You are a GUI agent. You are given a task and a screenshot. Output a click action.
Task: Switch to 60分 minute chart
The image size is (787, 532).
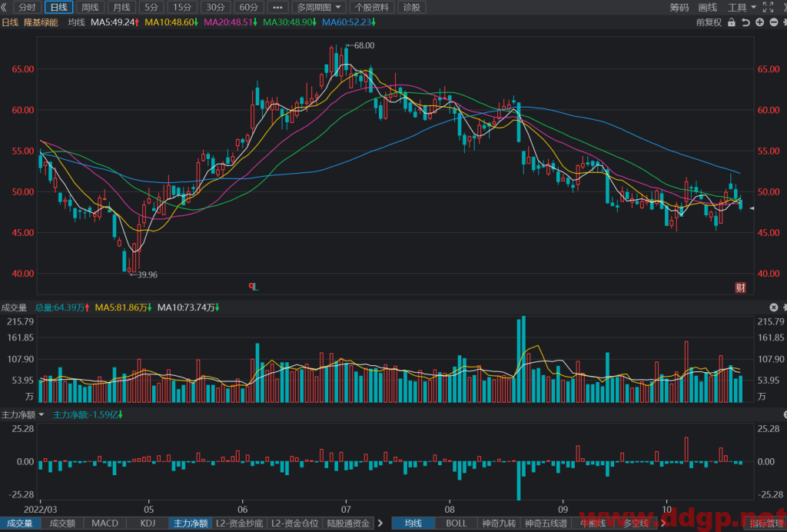pos(249,7)
